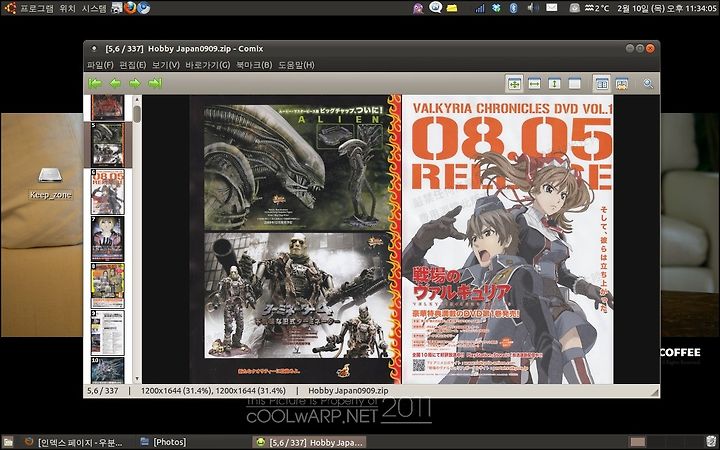Select page 10 thumbnail

click(x=107, y=370)
